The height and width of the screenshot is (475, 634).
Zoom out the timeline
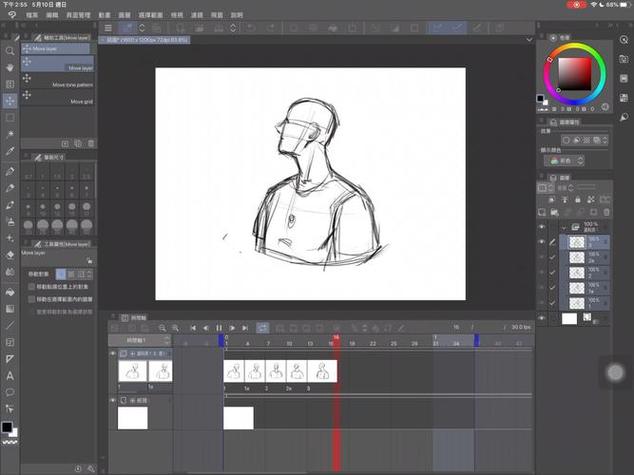(162, 328)
